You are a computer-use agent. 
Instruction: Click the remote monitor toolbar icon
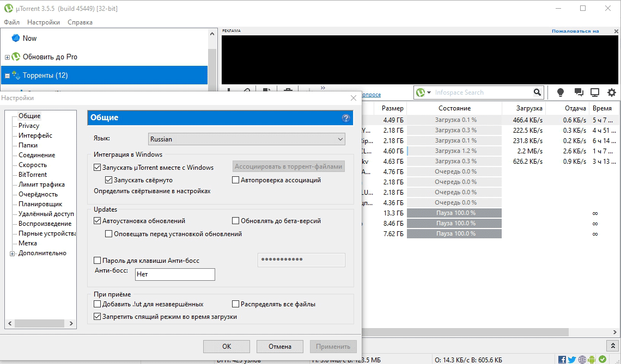point(595,92)
